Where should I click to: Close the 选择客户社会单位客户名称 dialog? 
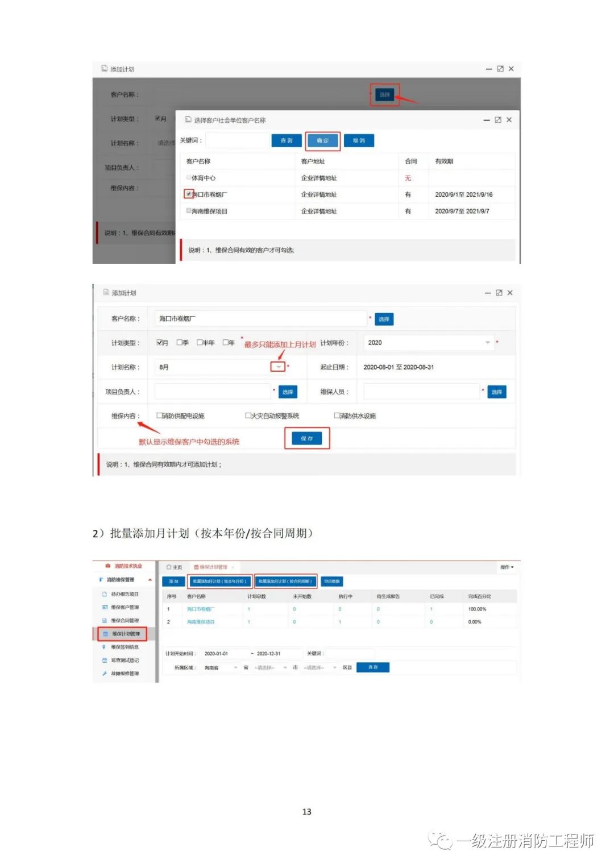pos(509,120)
